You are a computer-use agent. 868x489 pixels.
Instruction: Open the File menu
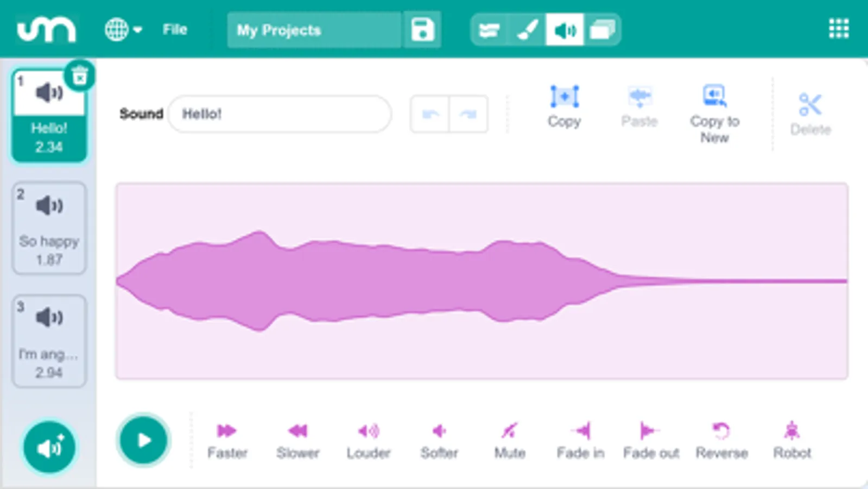tap(175, 30)
